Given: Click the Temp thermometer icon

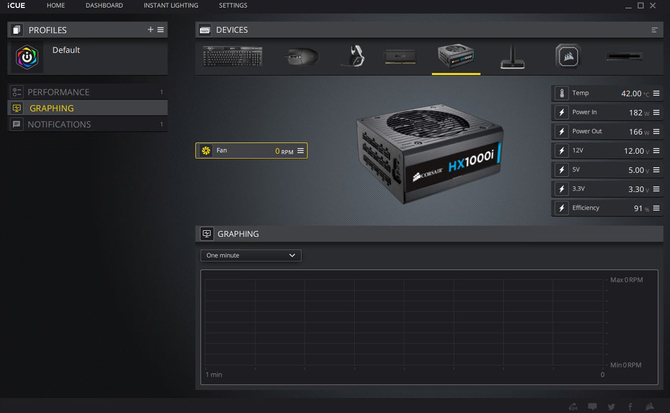Looking at the screenshot, I should click(x=561, y=93).
